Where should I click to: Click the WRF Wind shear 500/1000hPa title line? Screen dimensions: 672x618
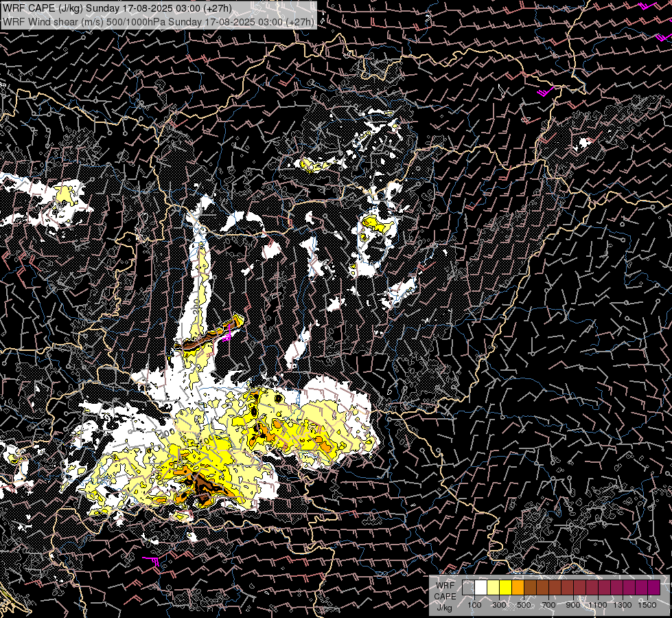click(159, 22)
